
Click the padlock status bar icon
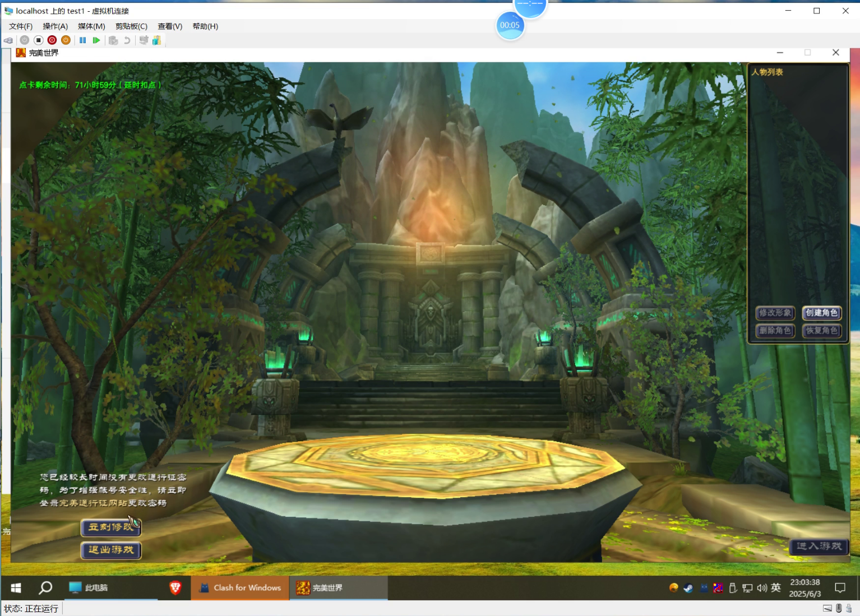(849, 608)
